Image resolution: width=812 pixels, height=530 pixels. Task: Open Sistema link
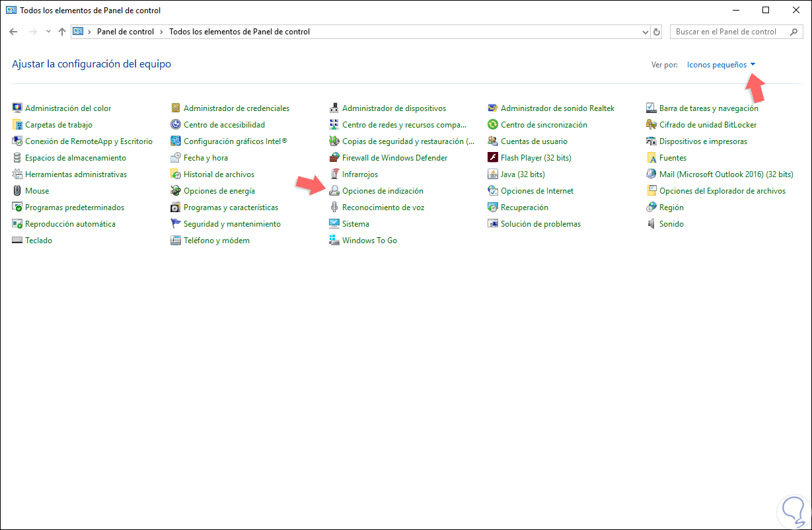click(355, 224)
